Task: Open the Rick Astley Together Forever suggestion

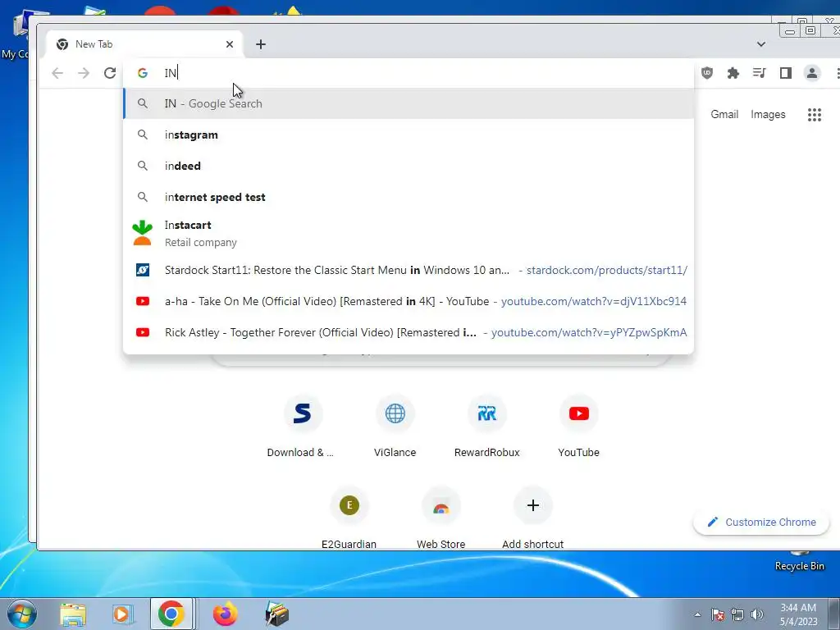Action: click(409, 332)
